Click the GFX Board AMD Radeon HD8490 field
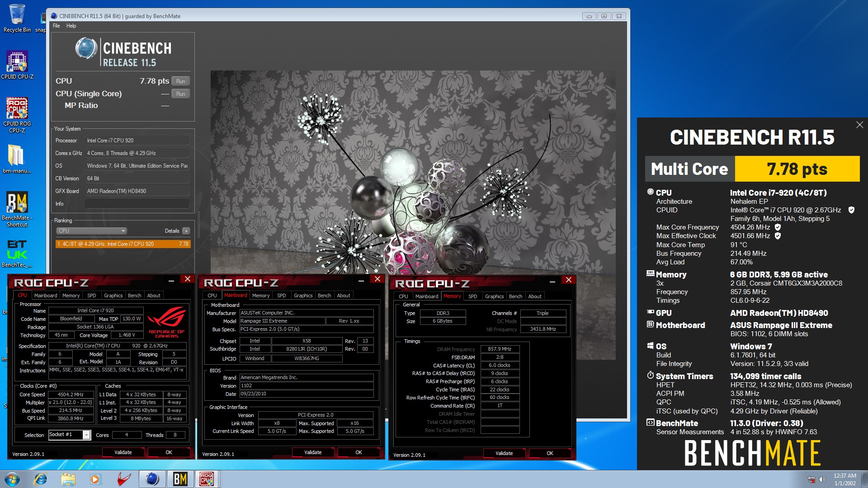This screenshot has width=868, height=488. tap(137, 191)
